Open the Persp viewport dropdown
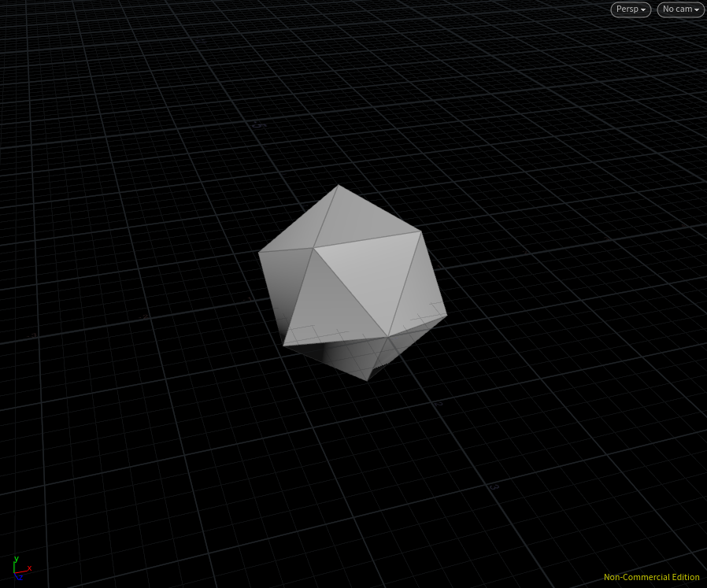Screen dimensions: 707x588 [x=631, y=9]
